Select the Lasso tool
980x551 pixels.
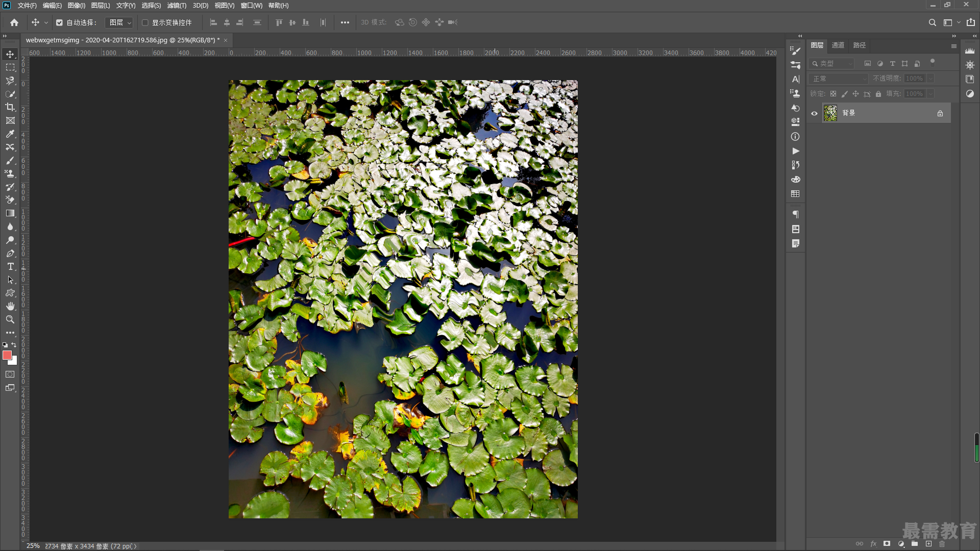tap(10, 81)
